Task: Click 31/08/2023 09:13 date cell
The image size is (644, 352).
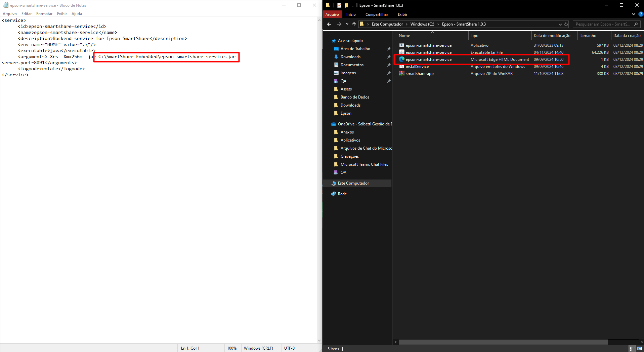Action: click(x=548, y=45)
